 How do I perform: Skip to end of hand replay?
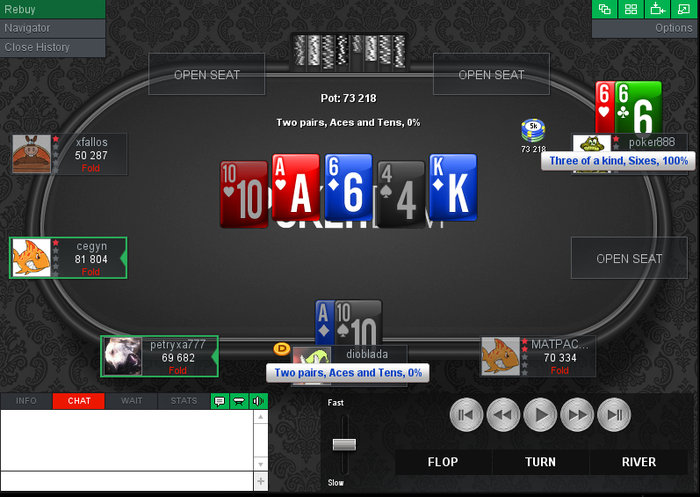(614, 415)
